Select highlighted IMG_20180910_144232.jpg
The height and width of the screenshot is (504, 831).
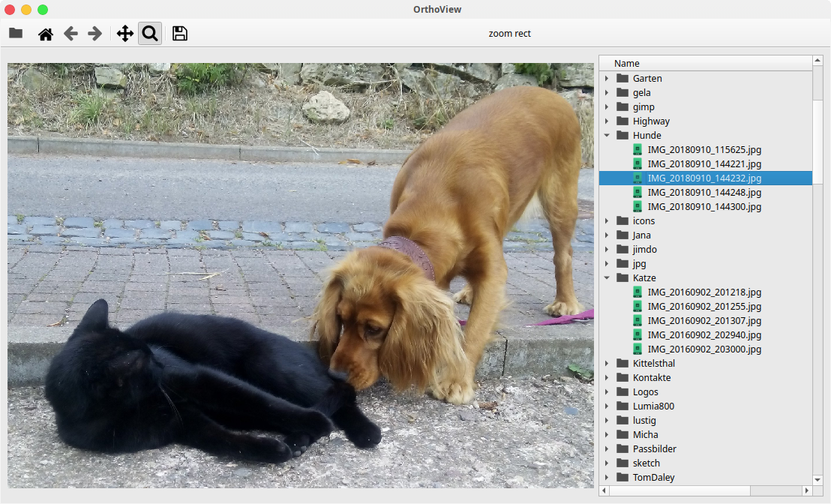tap(706, 178)
